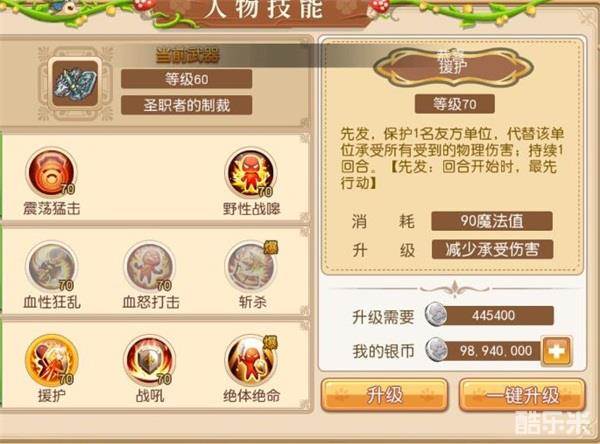
Task: Click the 等级60 weapon level bar
Action: 186,79
